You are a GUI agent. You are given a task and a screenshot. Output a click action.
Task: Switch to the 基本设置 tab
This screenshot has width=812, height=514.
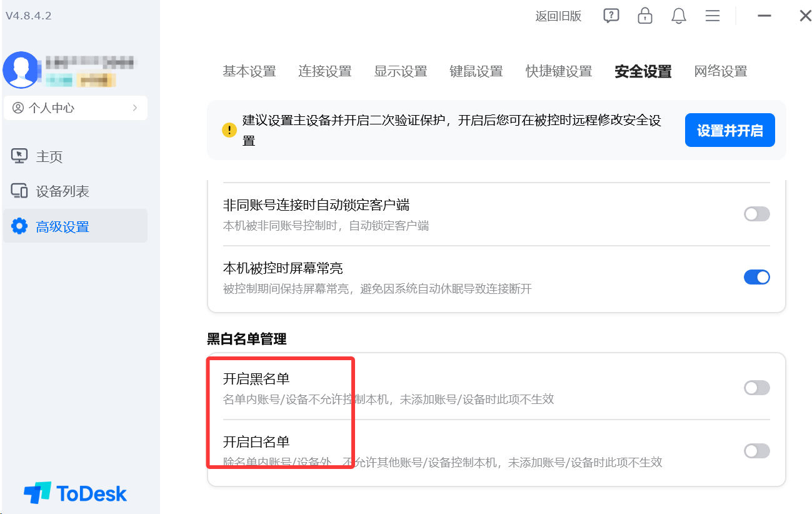(x=249, y=71)
